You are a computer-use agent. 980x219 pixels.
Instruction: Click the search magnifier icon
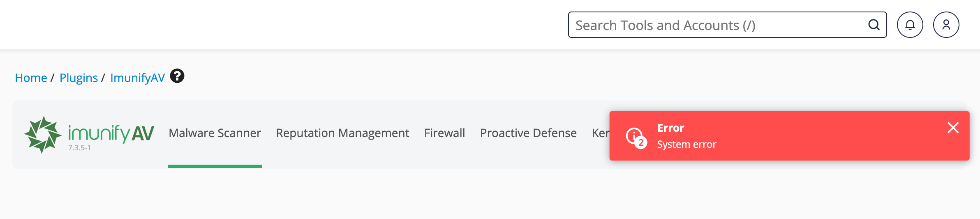coord(874,25)
